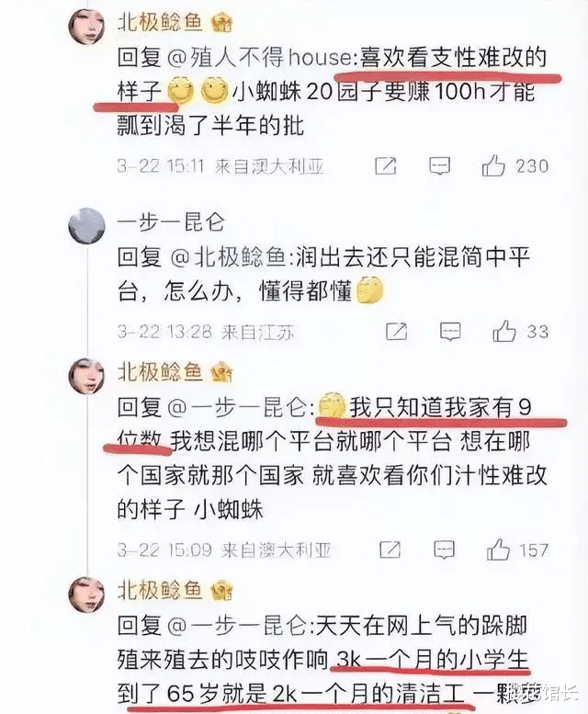Screen dimensions: 588x714
Task: Open 一步一昆仑 user avatar
Action: (x=86, y=225)
